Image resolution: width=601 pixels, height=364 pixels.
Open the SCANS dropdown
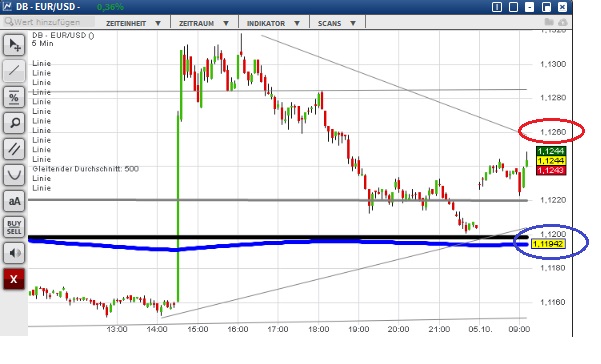click(337, 23)
